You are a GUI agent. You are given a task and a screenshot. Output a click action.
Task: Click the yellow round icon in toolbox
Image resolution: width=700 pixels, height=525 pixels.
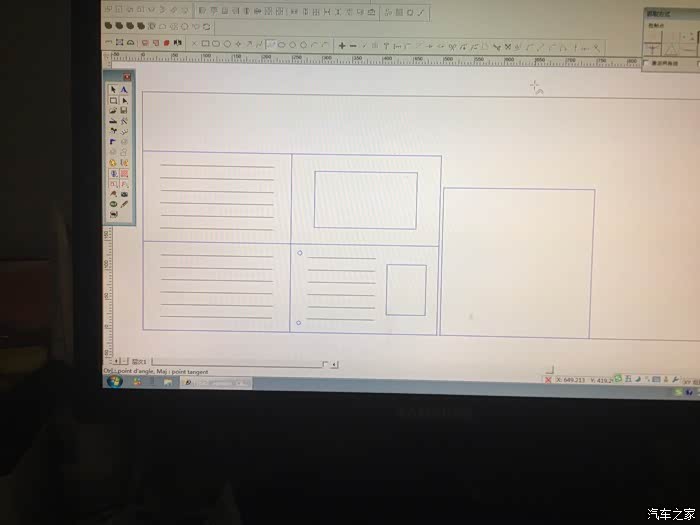click(x=113, y=163)
